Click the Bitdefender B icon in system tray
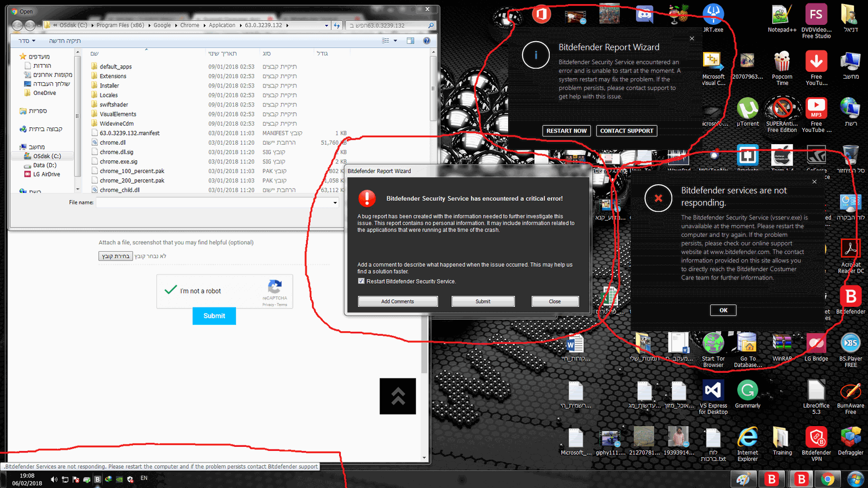868x488 pixels. click(x=97, y=479)
